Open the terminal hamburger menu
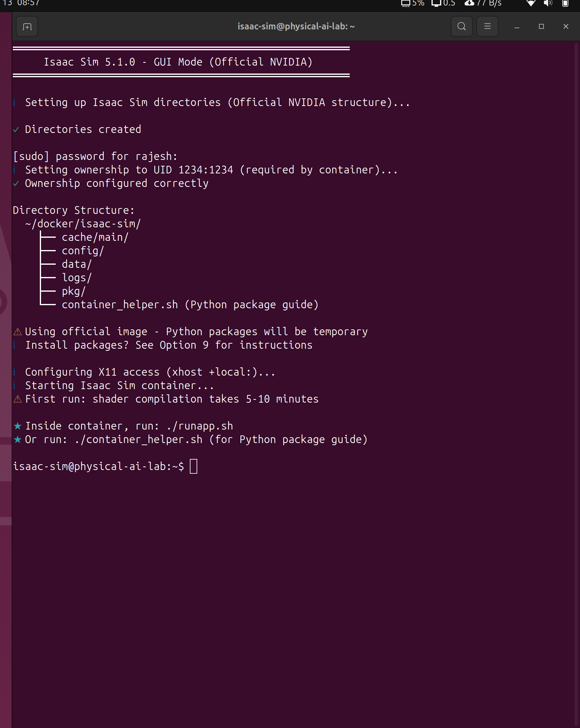The height and width of the screenshot is (728, 580). (x=487, y=26)
